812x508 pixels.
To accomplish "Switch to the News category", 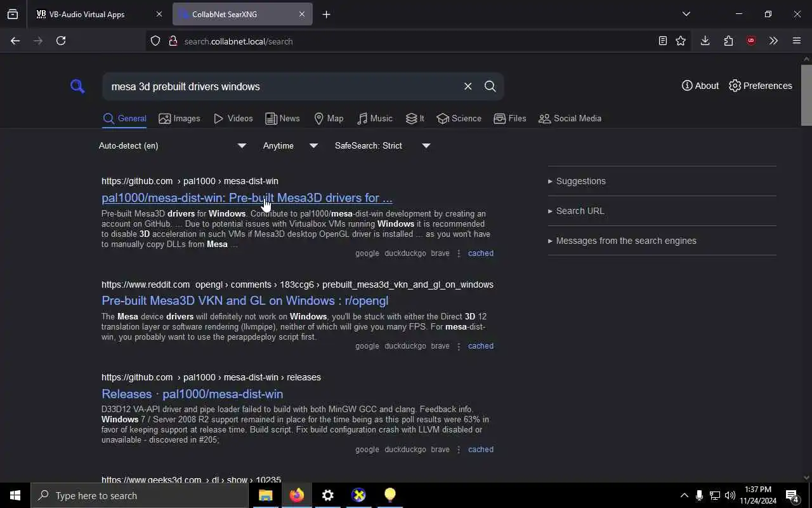I will click(x=282, y=119).
